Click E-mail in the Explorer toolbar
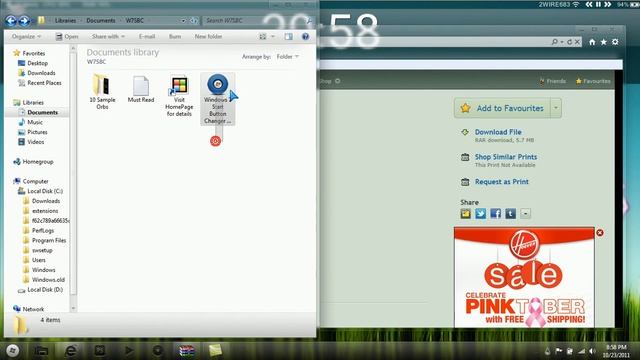This screenshot has width=640, height=360. (147, 36)
